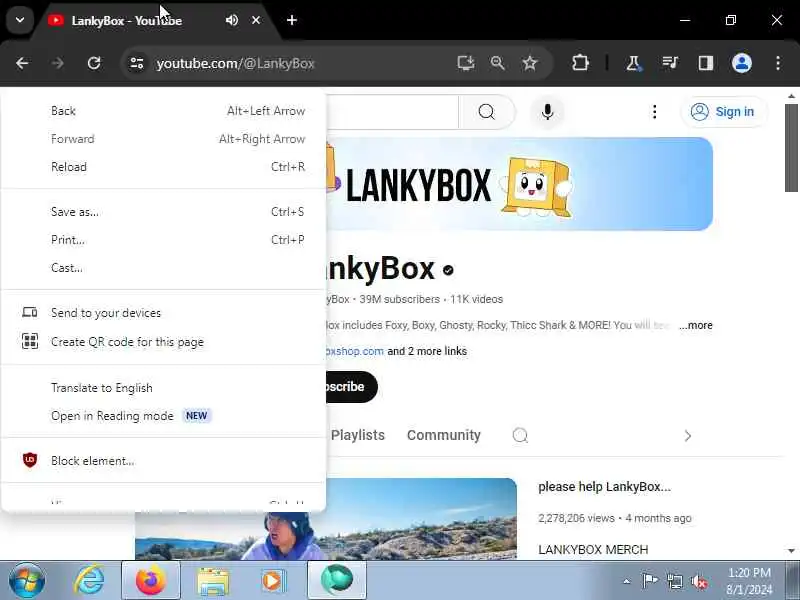Open Windows Media Player in taskbar

click(274, 581)
